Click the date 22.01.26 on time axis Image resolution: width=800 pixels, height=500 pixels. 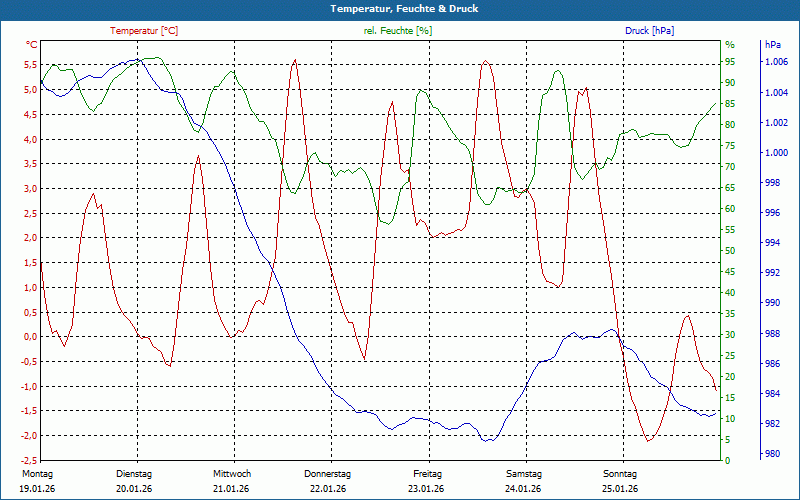328,489
